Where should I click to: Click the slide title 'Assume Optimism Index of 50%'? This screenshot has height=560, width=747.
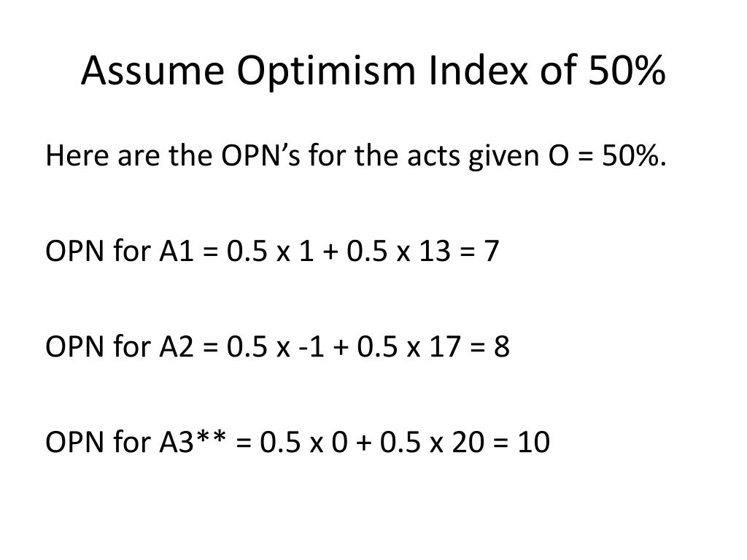pyautogui.click(x=373, y=71)
